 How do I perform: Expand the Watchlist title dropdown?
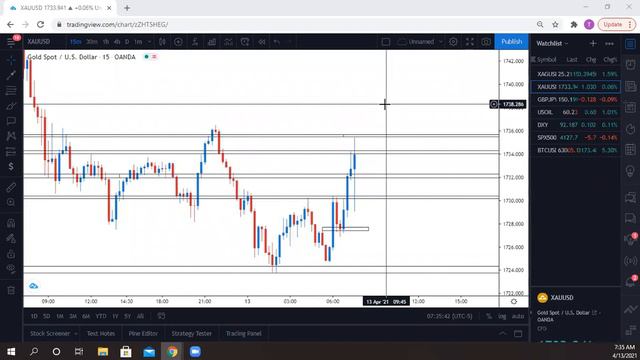point(552,43)
